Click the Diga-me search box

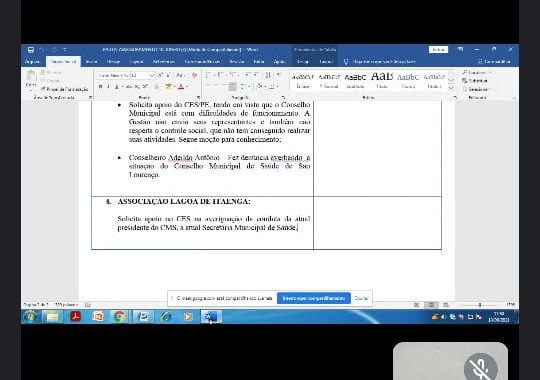click(380, 62)
